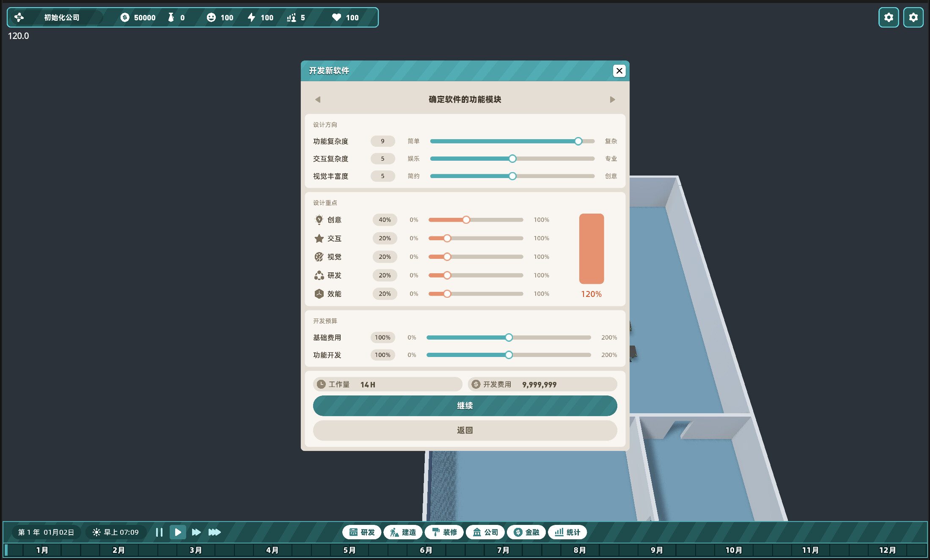
Task: Click the clock icon beside 工作量
Action: (x=321, y=384)
